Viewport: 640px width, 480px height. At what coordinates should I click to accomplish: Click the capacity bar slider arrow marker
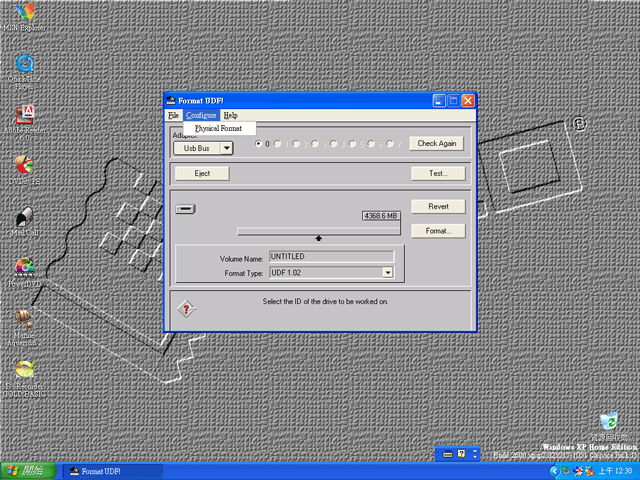coord(318,238)
